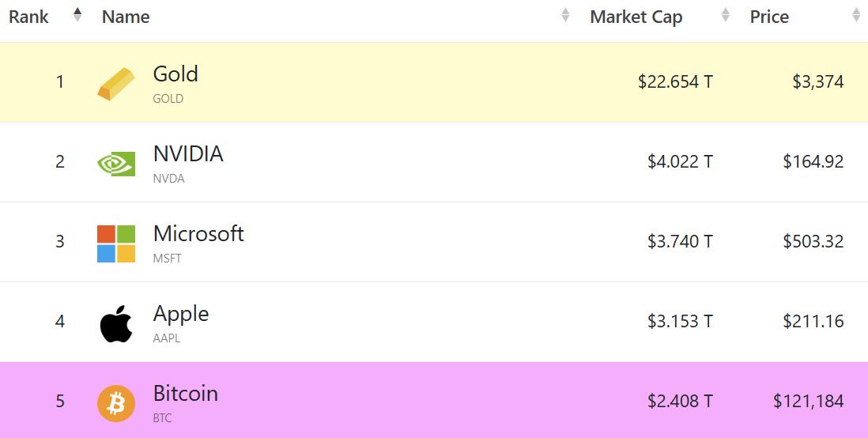Sort table using Rank arrows
This screenshot has width=868, height=438.
click(x=77, y=15)
